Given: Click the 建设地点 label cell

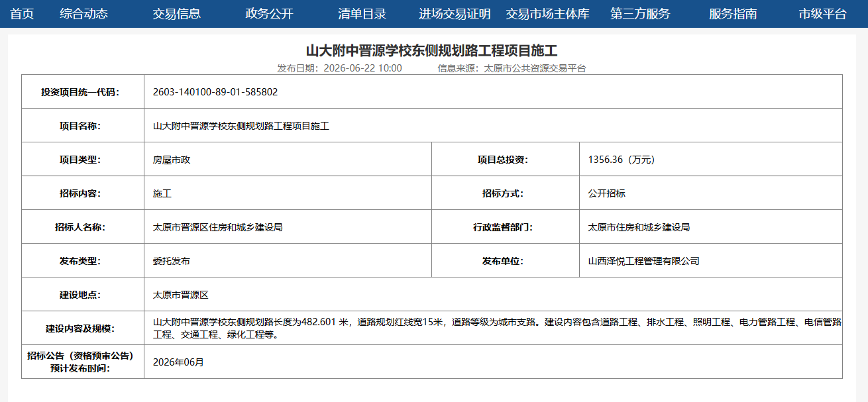Looking at the screenshot, I should (x=83, y=295).
